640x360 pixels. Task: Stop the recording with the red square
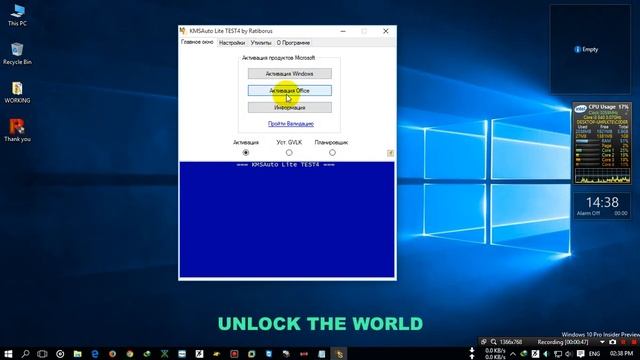[634, 342]
